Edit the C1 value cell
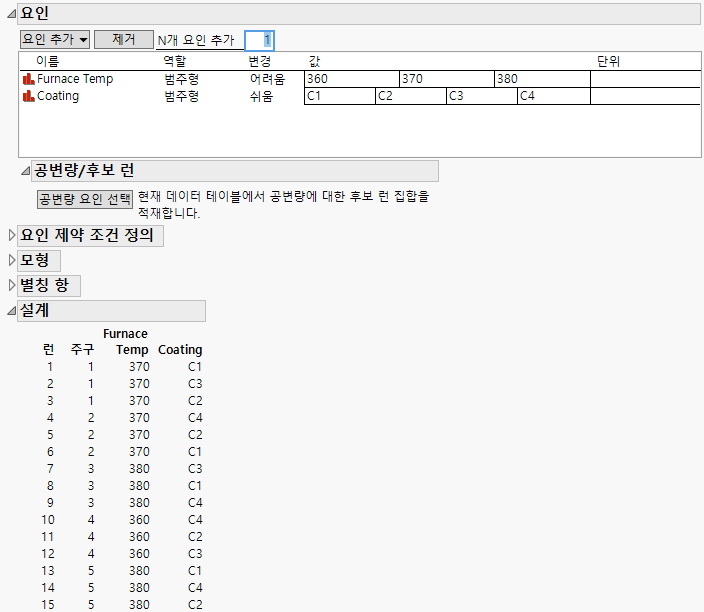The image size is (704, 612). [340, 96]
